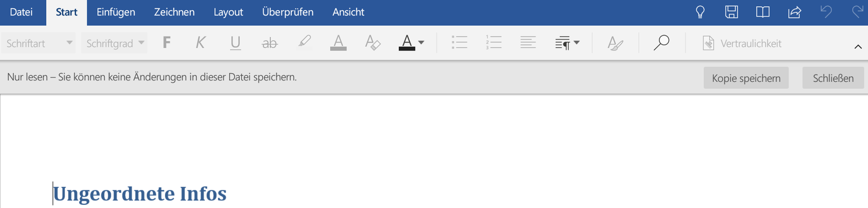Open the magnifier search icon
The width and height of the screenshot is (868, 208).
coord(661,43)
